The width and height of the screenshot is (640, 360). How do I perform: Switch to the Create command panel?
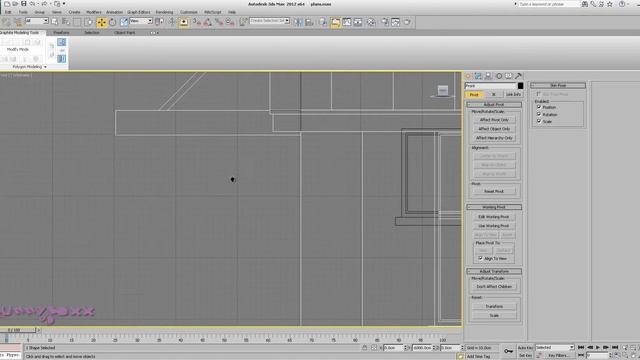click(x=468, y=76)
